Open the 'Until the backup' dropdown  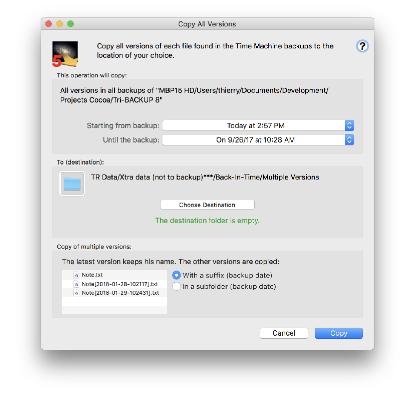[x=258, y=140]
